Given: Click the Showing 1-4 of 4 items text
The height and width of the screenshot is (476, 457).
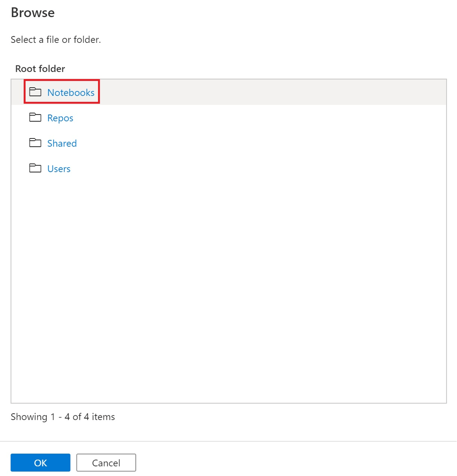Looking at the screenshot, I should 63,416.
